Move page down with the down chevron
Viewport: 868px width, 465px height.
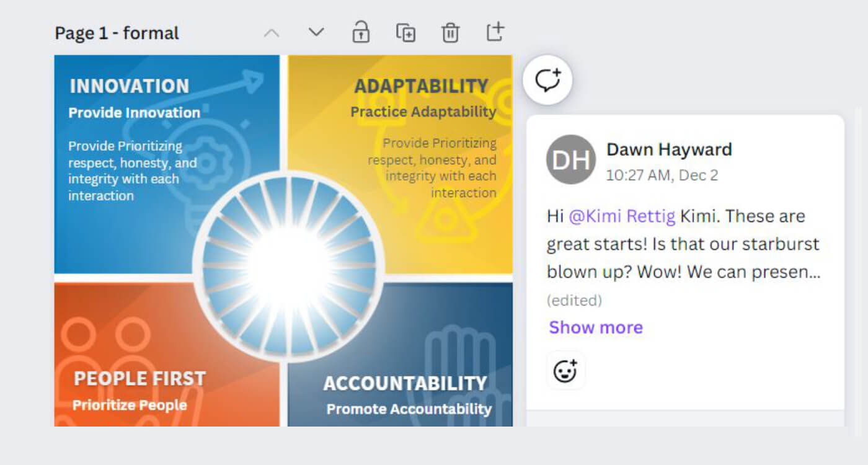pyautogui.click(x=316, y=32)
